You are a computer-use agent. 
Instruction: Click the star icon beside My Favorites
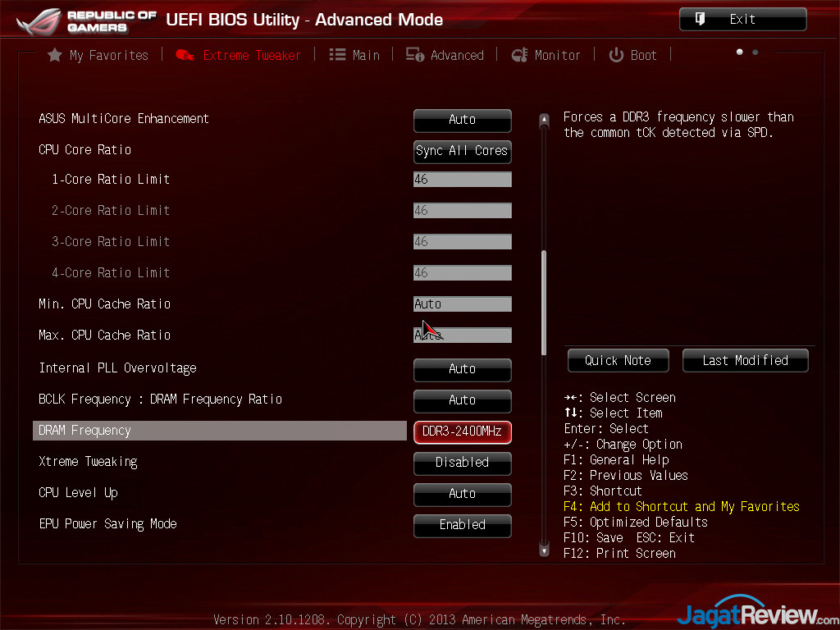click(55, 55)
